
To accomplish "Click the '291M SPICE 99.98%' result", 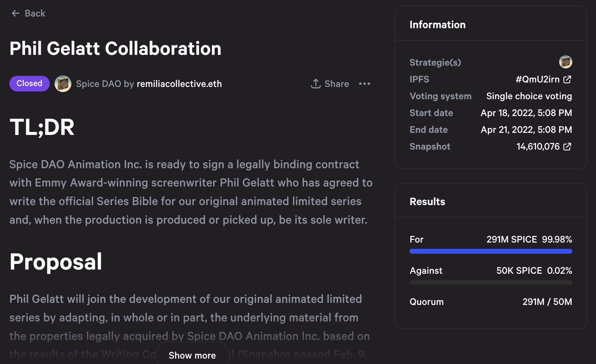I will point(529,239).
